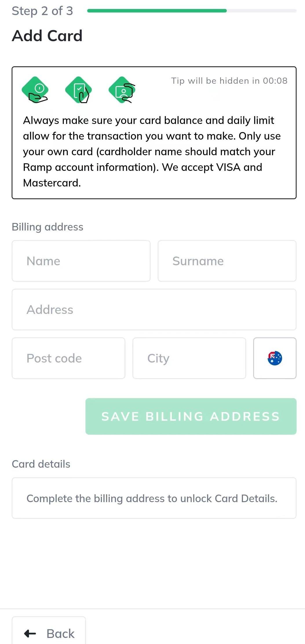Click the card balance tip paragraph

tap(152, 151)
